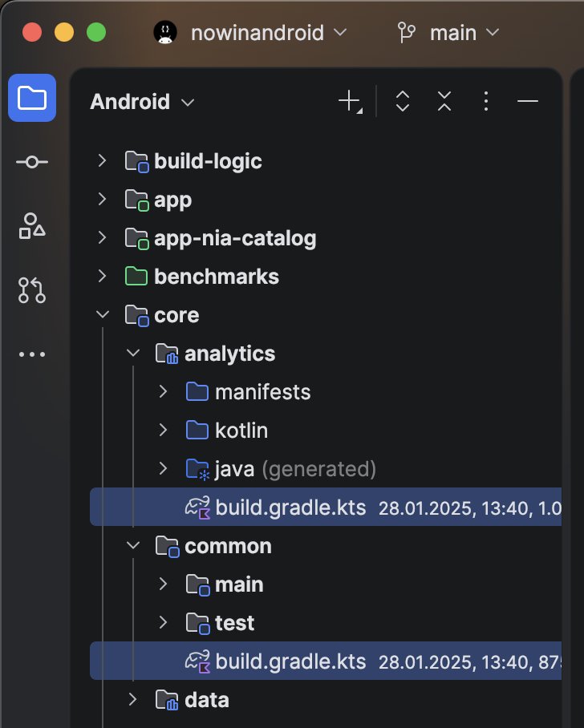This screenshot has height=728, width=584.
Task: Click the common module folder icon
Action: tap(167, 547)
